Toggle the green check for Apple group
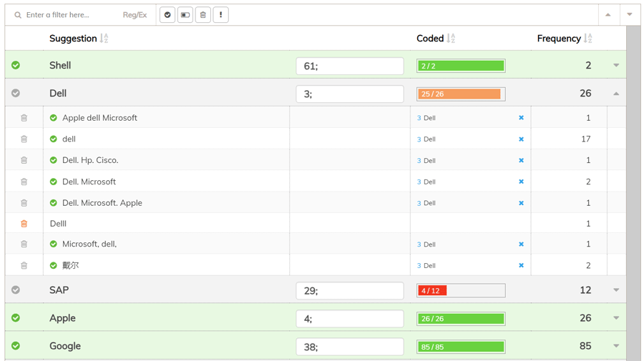This screenshot has height=361, width=644. (16, 318)
